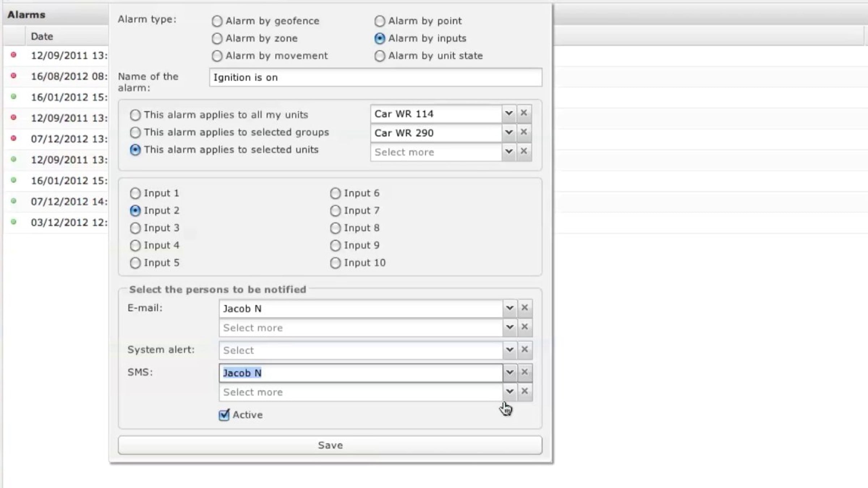Click the X beside SMS Select more

click(524, 391)
